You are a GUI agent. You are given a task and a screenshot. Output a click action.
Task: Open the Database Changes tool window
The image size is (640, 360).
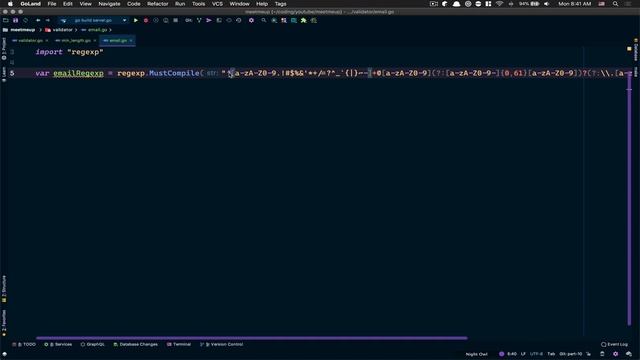pos(135,344)
